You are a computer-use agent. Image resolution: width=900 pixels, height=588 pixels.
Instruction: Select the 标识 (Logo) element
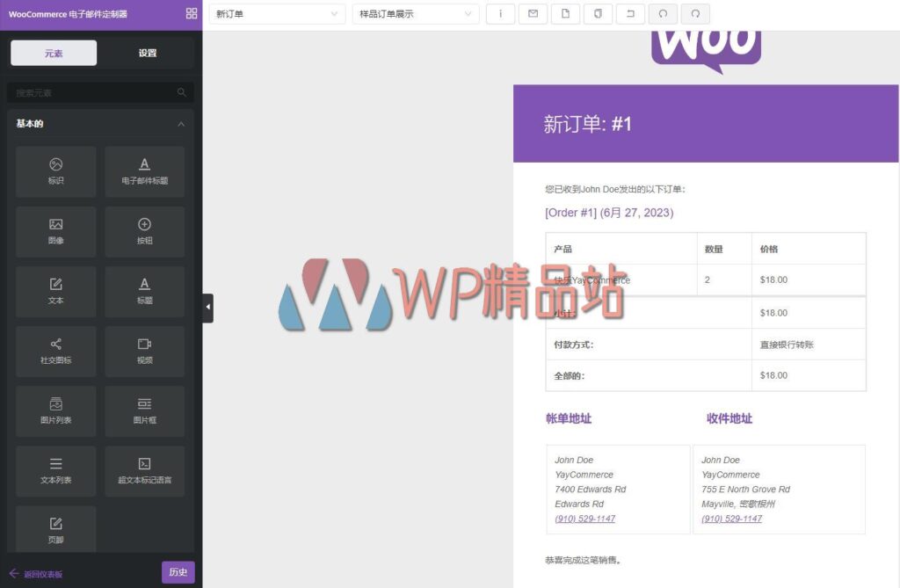[55, 171]
